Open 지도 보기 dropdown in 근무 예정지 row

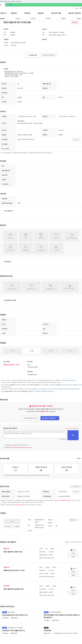[76, 139]
